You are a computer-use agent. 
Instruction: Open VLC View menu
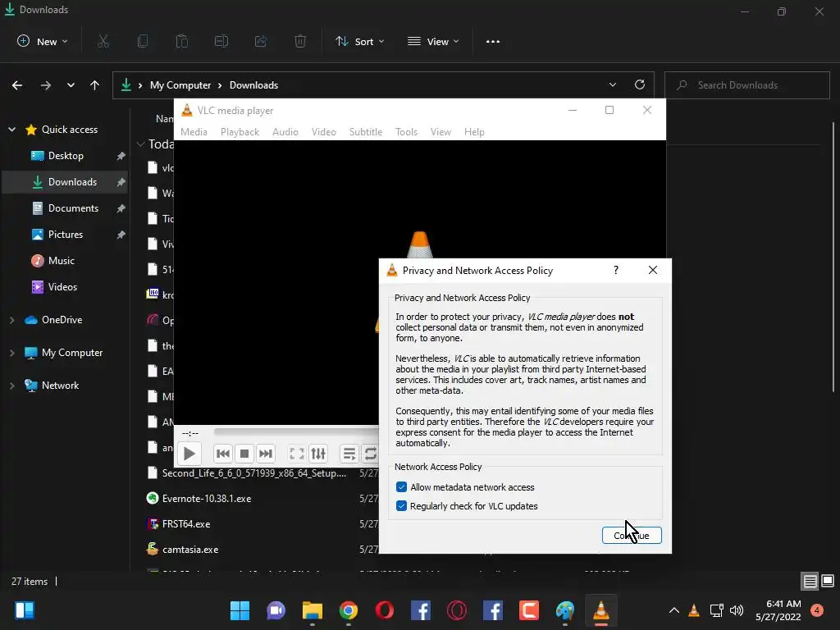pyautogui.click(x=441, y=132)
